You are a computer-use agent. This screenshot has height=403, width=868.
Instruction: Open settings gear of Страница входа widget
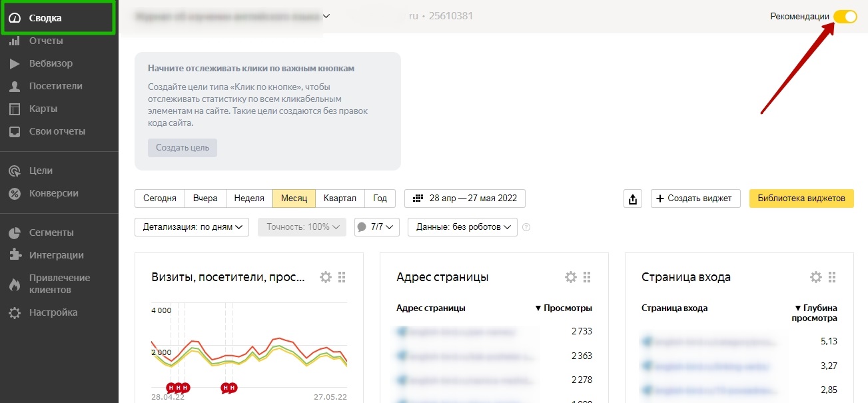click(816, 277)
